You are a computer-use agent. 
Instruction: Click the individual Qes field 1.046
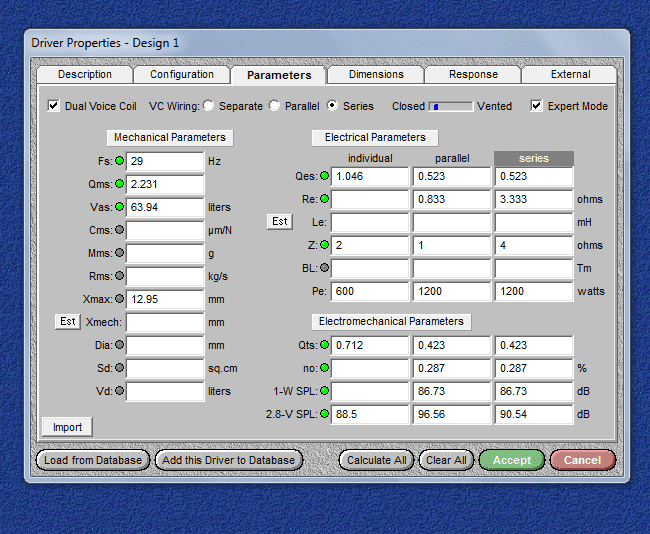click(370, 177)
